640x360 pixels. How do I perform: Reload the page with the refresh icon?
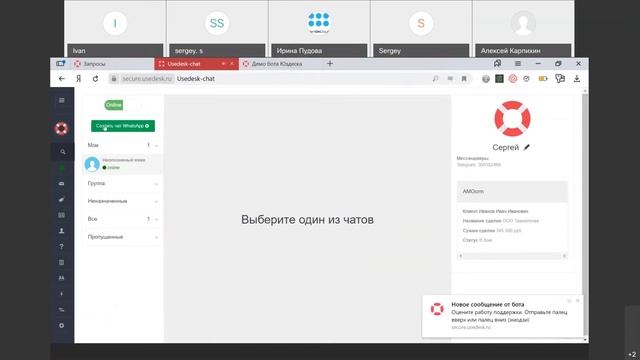click(96, 79)
